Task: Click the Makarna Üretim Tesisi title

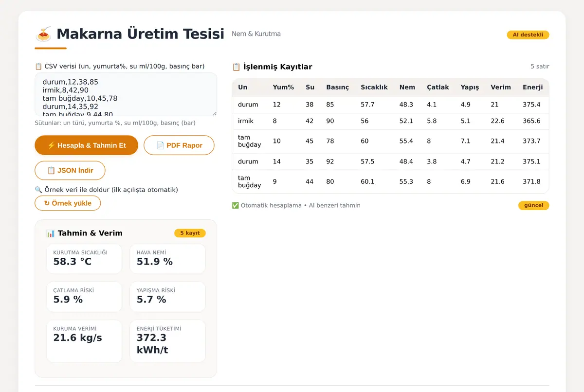Action: [141, 34]
